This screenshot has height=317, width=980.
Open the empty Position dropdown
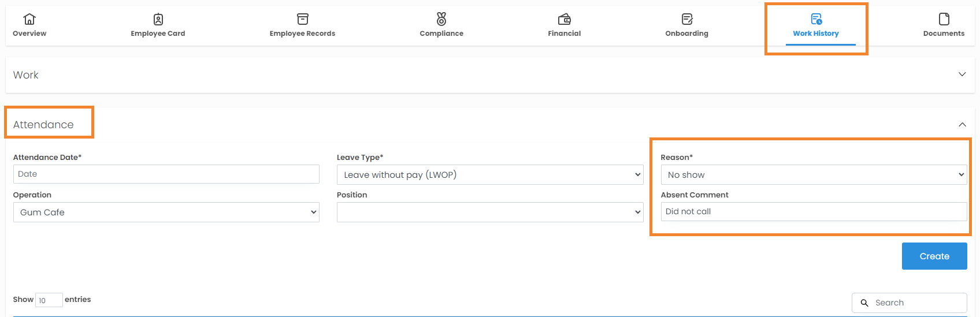(489, 212)
